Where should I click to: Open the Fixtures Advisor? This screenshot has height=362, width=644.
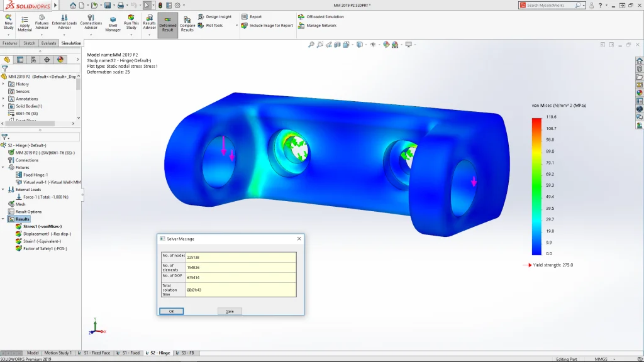[42, 23]
